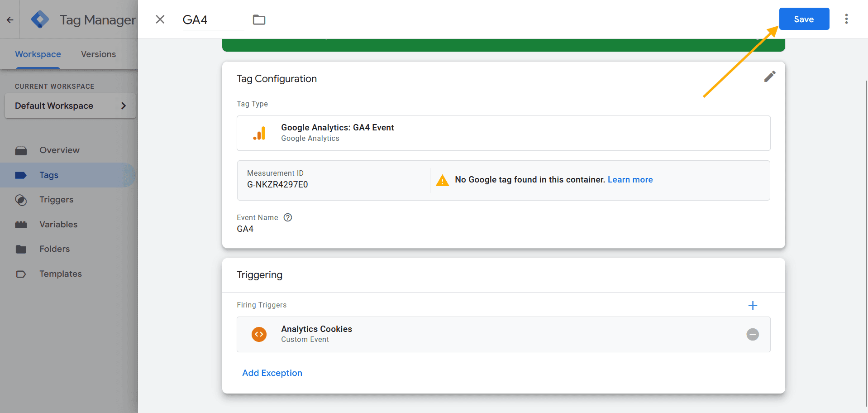Screen dimensions: 868x413
Task: Open Google Analytics: GA4 Event tag type
Action: coord(504,133)
